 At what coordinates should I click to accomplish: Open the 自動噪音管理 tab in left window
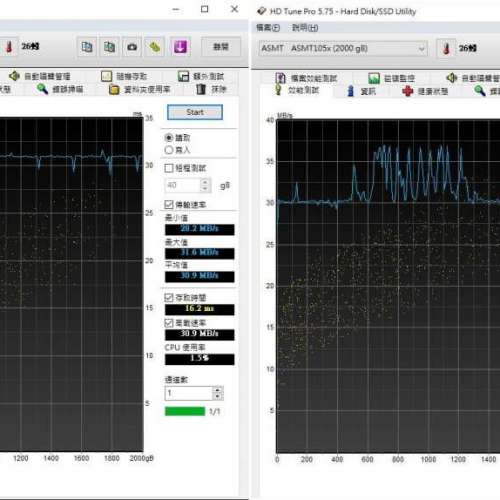(x=40, y=76)
